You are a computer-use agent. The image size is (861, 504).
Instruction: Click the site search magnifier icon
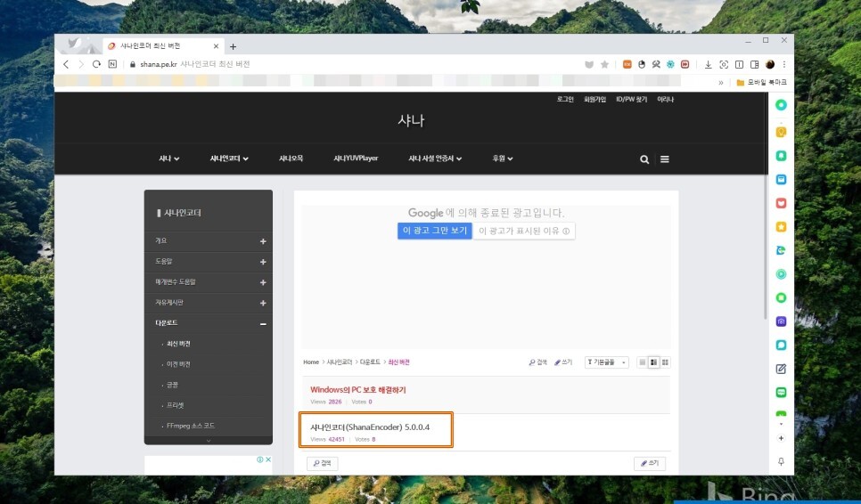coord(644,159)
